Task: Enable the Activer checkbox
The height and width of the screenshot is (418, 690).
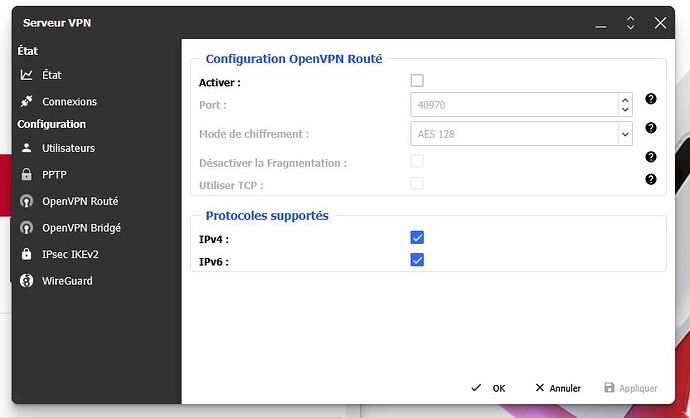Action: pos(417,81)
